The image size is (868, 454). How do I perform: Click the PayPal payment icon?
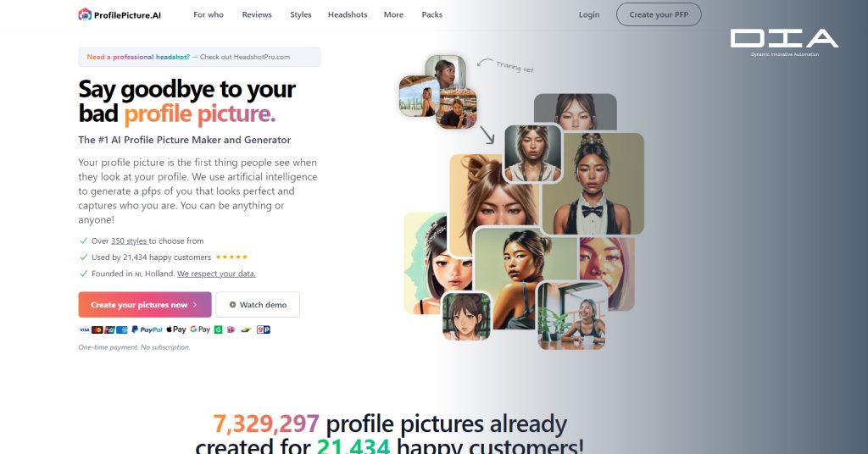pos(147,329)
